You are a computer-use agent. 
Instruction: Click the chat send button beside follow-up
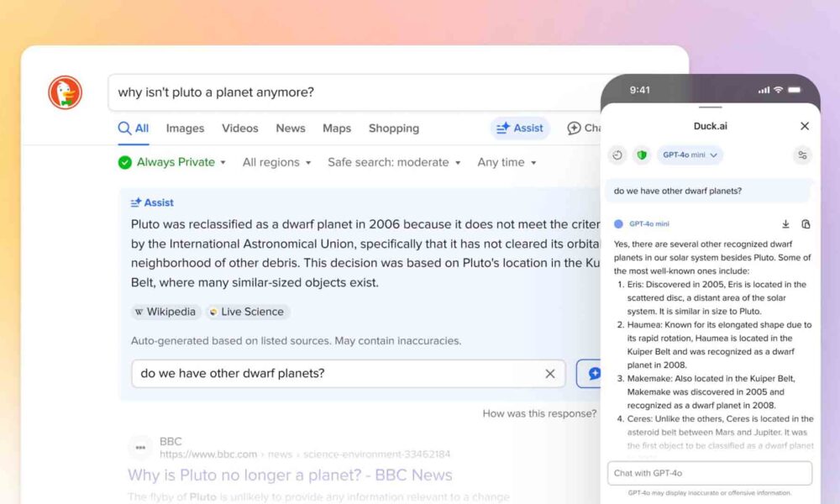pos(590,373)
